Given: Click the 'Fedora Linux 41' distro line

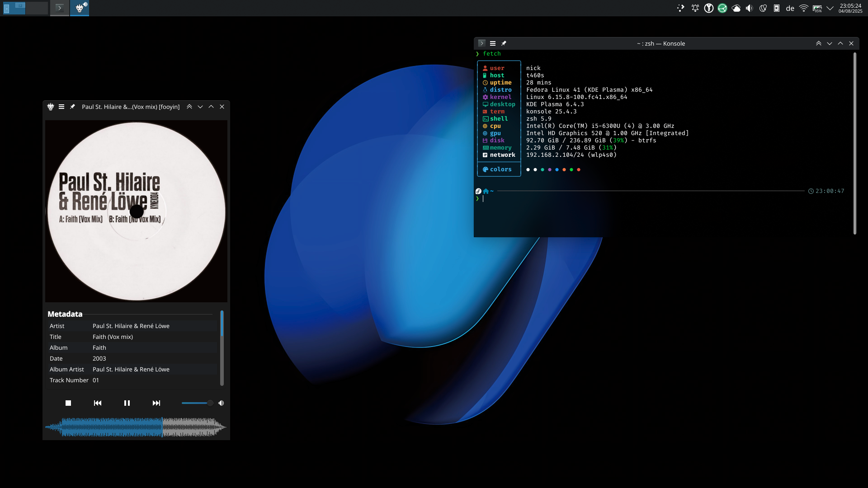Looking at the screenshot, I should tap(590, 90).
